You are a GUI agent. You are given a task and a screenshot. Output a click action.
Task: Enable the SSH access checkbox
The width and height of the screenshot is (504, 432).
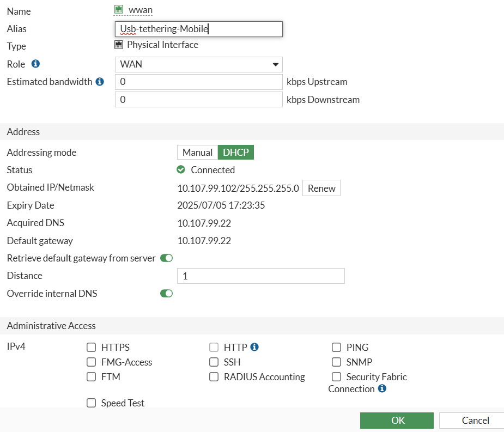coord(214,362)
